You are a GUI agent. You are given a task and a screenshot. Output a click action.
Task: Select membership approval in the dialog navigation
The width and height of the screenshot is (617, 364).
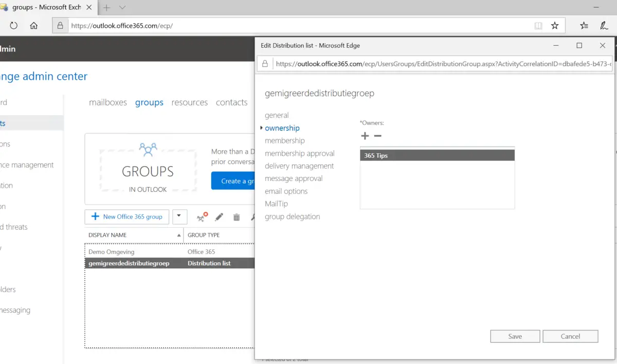(x=300, y=153)
